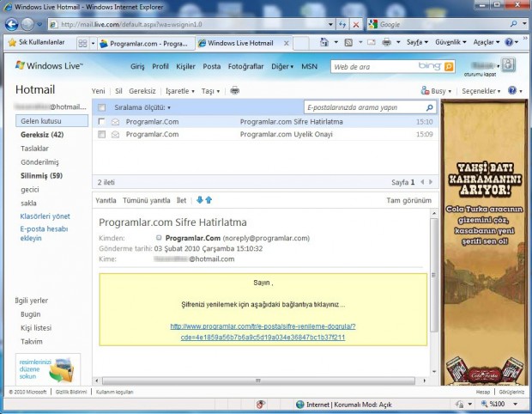The height and width of the screenshot is (414, 532).
Task: Click the resimlerinizi düzene sokun thumbnail
Action: (48, 368)
